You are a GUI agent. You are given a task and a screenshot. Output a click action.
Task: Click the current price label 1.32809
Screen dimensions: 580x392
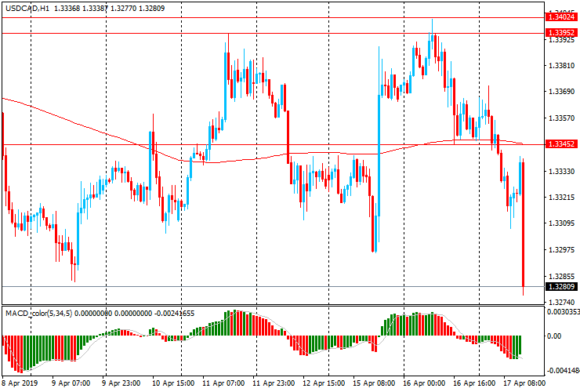(561, 286)
